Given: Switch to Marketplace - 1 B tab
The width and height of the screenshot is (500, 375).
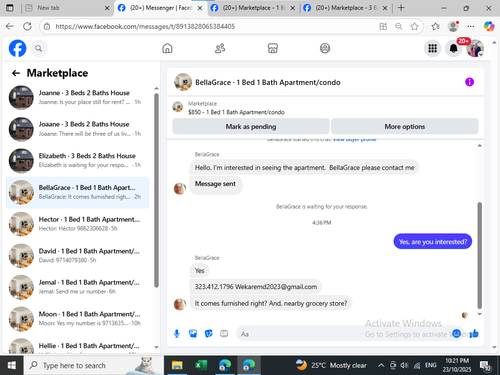Looking at the screenshot, I should (x=254, y=8).
